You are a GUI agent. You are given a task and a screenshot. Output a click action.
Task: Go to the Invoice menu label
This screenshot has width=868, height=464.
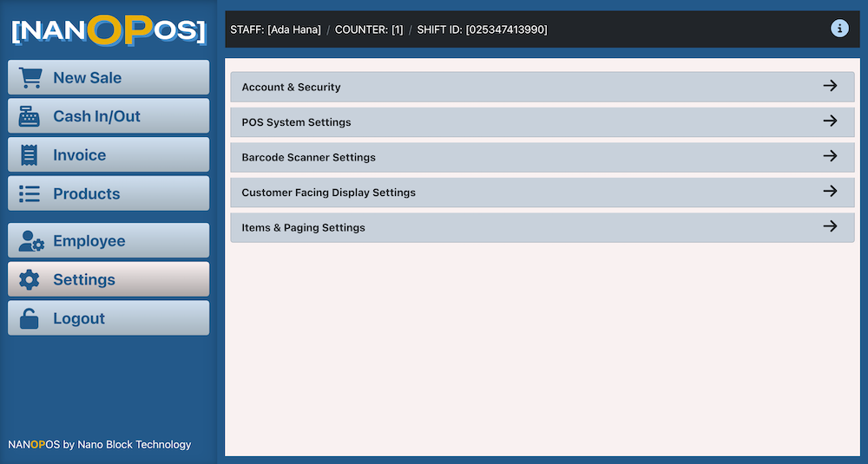pyautogui.click(x=79, y=155)
